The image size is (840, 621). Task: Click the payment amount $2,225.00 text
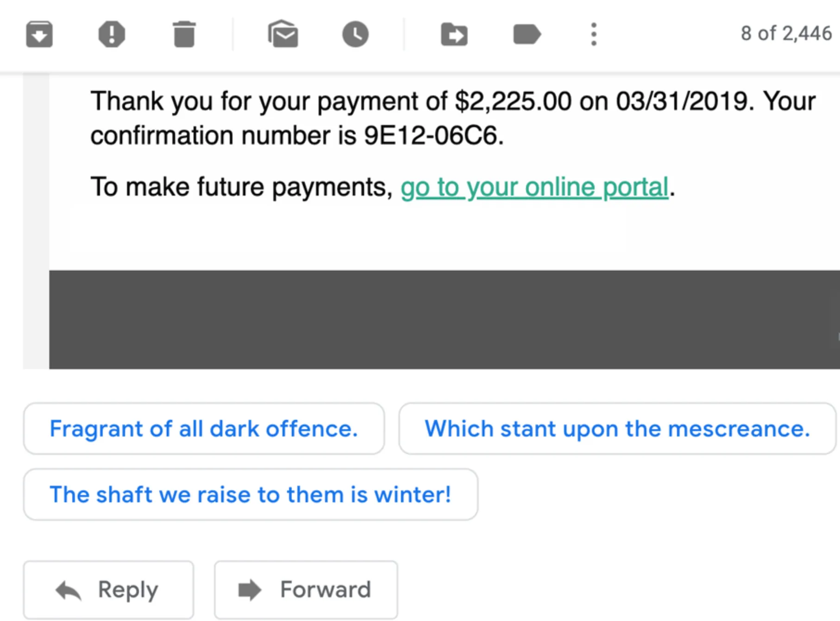[x=513, y=101]
